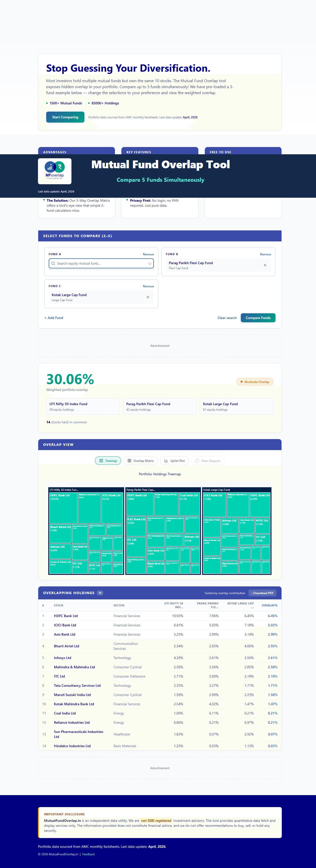Click the HDFC Bank Ltd table row
The image size is (316, 868).
[160, 616]
